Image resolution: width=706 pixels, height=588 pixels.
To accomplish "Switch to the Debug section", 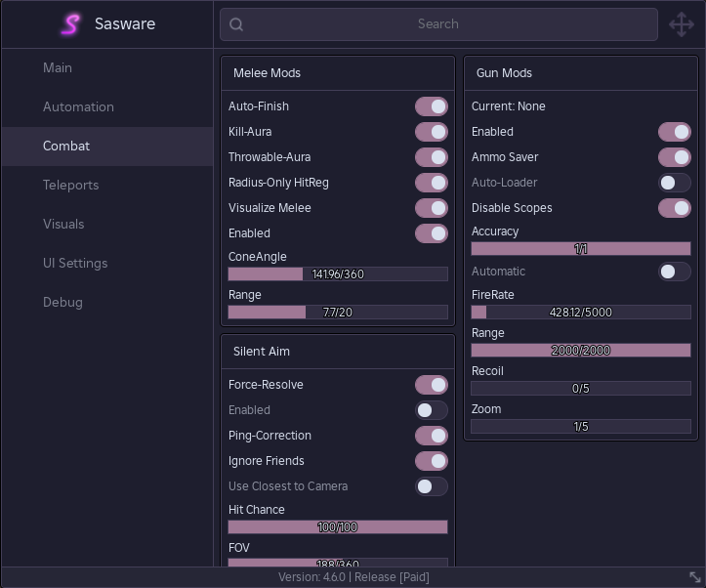I will click(x=62, y=302).
